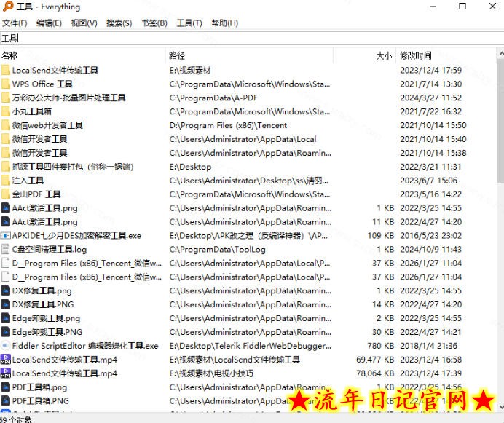504x423 pixels.
Task: Click the path C:\ProgramData\ToolLog
Action: click(217, 250)
